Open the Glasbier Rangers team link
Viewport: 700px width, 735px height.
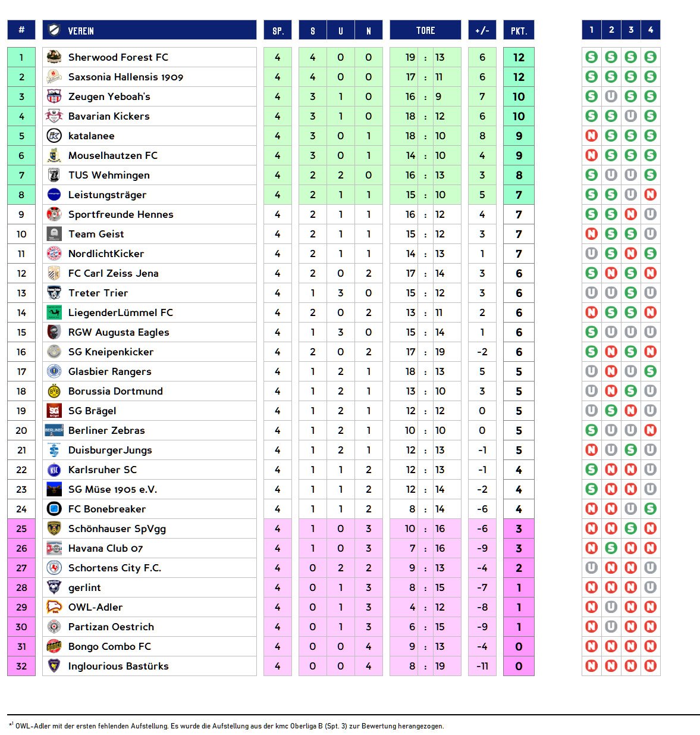[x=110, y=371]
